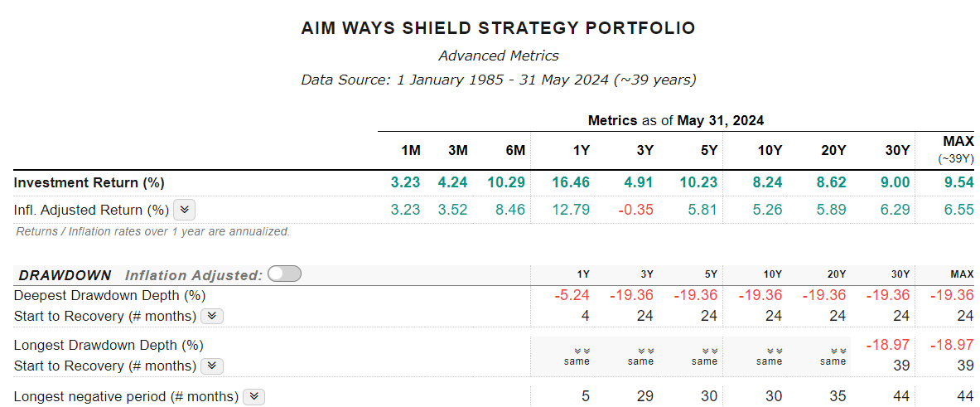Click the 10Y header in Metrics table
Image resolution: width=980 pixels, height=407 pixels.
tap(769, 150)
